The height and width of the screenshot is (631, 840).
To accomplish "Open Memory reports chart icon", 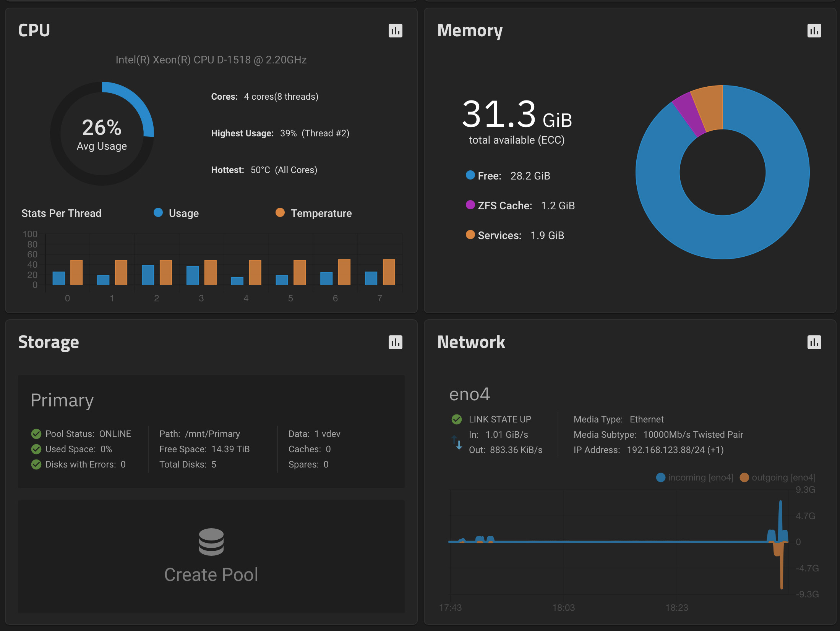I will tap(814, 31).
